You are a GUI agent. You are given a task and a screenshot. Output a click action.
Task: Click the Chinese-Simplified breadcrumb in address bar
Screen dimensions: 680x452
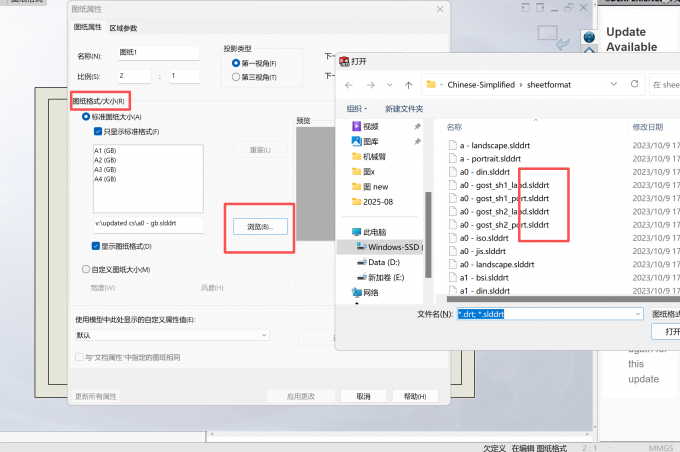[x=481, y=85]
